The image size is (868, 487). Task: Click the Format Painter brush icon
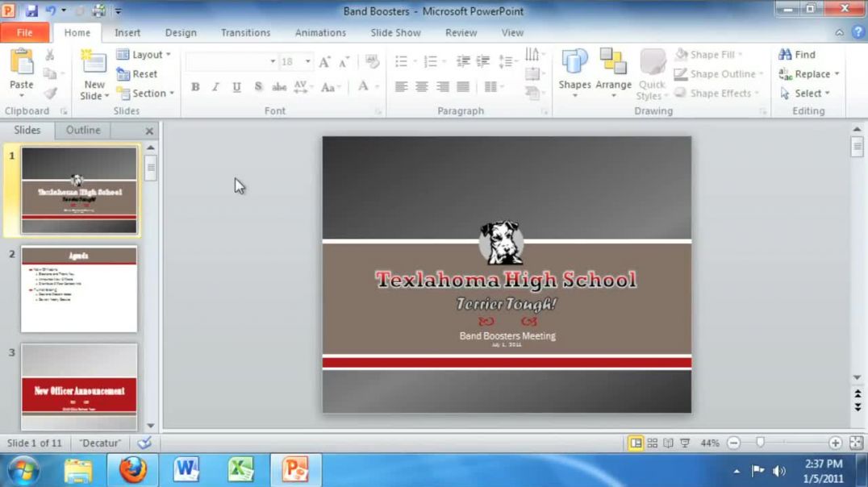click(x=50, y=93)
